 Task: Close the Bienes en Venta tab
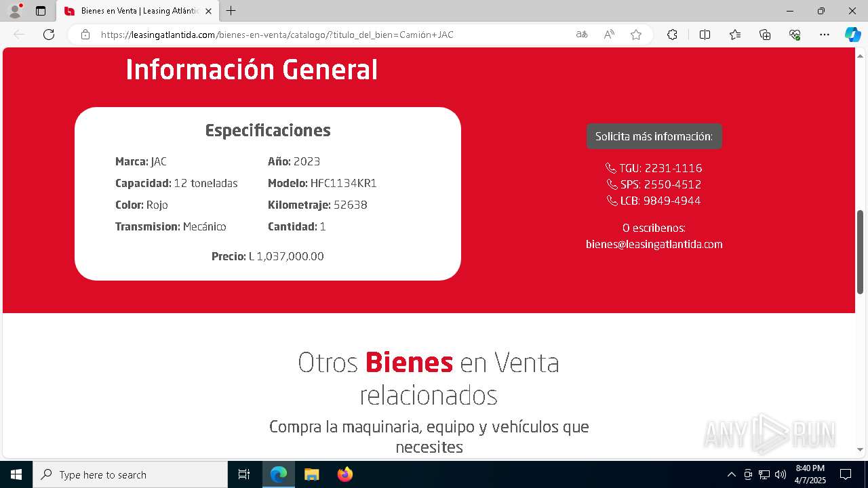(x=208, y=11)
